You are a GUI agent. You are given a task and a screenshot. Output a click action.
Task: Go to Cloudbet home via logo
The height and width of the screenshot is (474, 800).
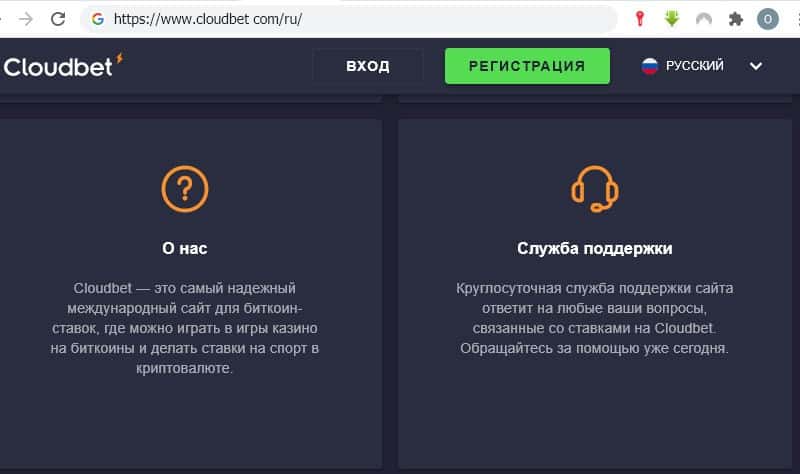(63, 66)
